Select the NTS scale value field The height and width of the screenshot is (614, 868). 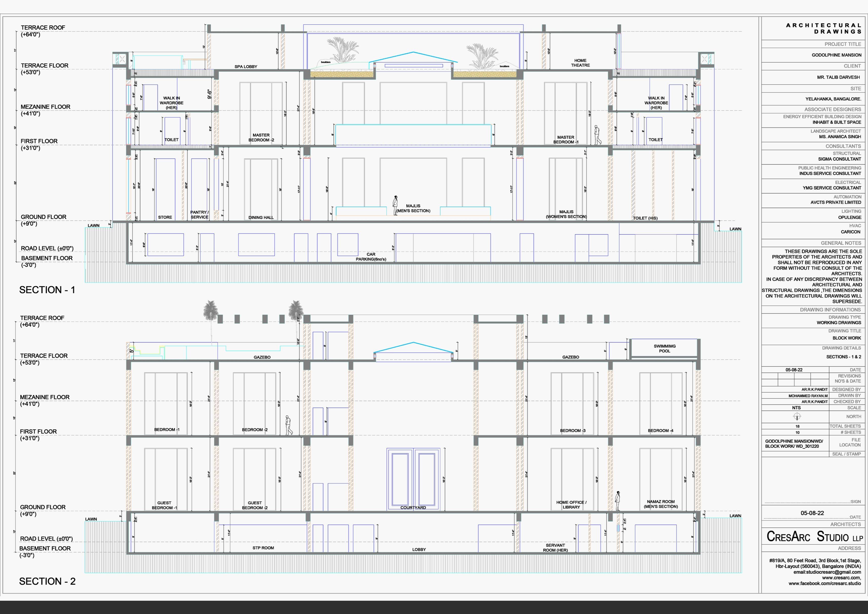point(796,408)
